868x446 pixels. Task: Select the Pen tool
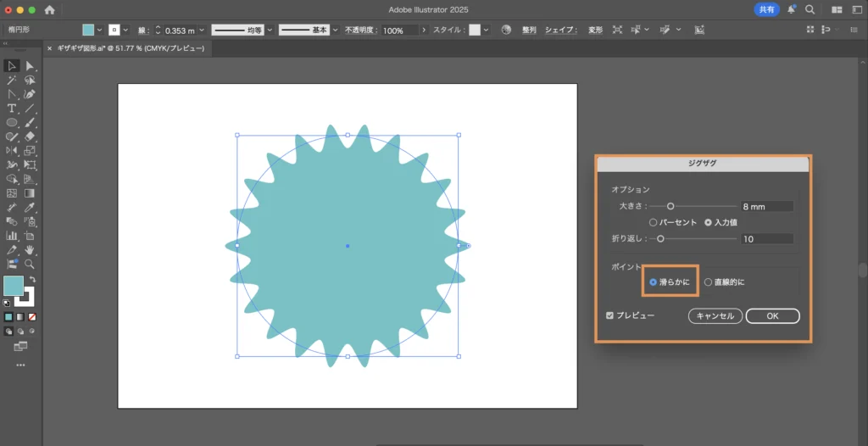click(30, 94)
